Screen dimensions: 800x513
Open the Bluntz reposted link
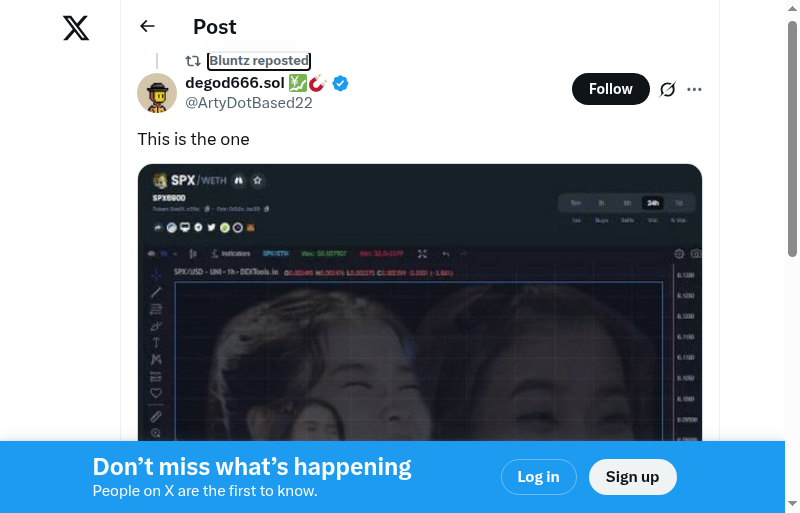coord(259,61)
